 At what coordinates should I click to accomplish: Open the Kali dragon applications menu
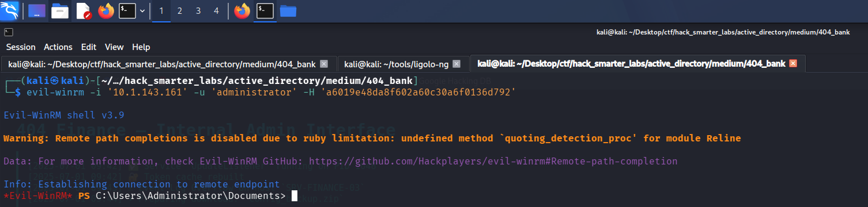pos(9,10)
